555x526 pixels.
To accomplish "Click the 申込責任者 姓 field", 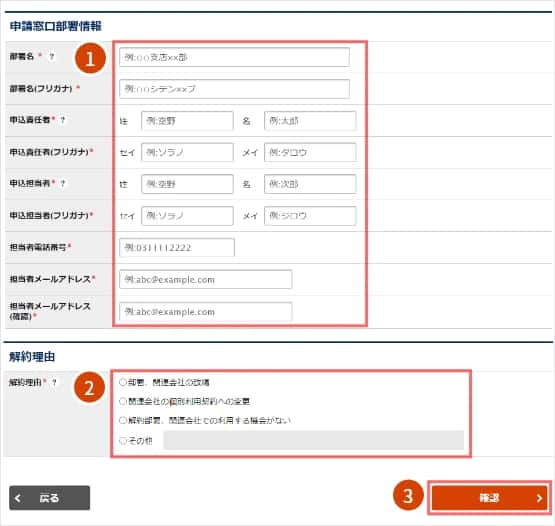I will [187, 121].
